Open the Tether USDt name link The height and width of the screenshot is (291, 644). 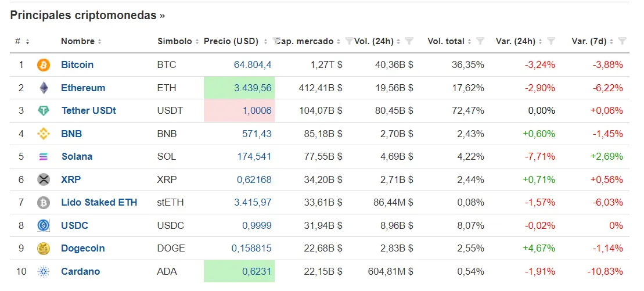coord(89,110)
